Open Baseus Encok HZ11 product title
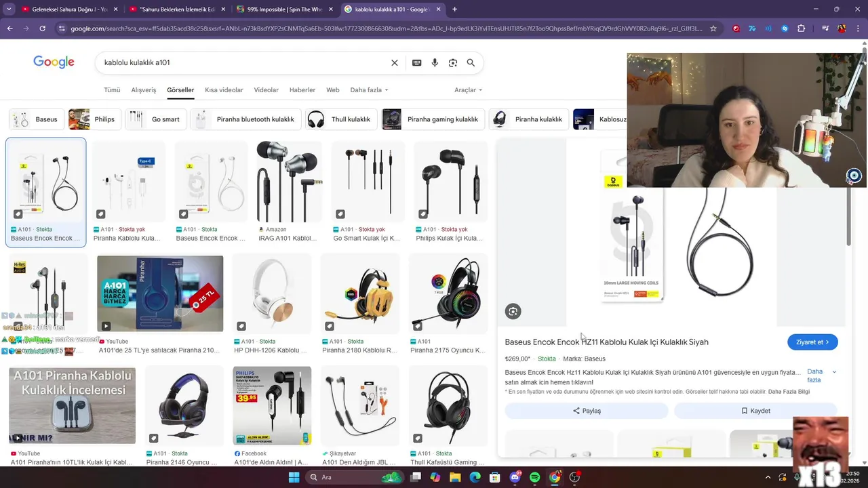The image size is (868, 488). (x=606, y=342)
